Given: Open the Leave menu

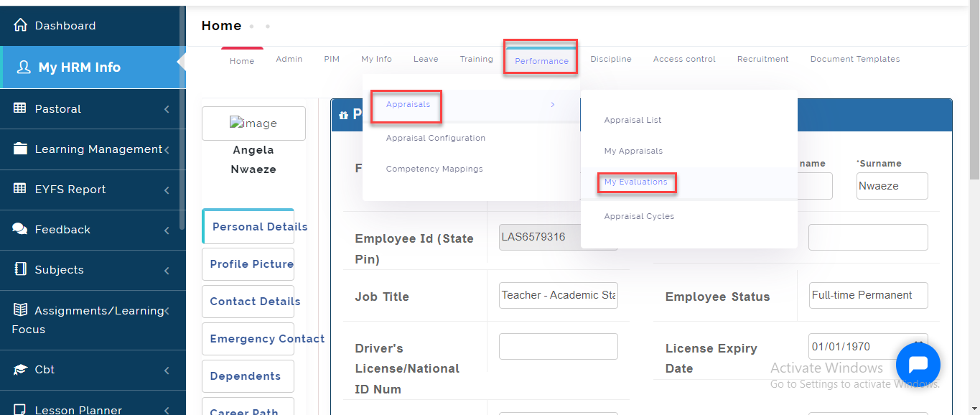Looking at the screenshot, I should point(426,59).
